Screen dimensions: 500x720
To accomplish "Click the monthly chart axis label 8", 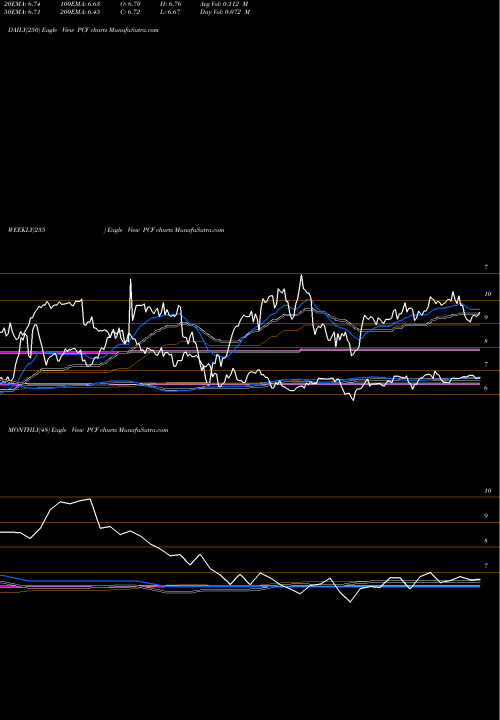I will (486, 541).
